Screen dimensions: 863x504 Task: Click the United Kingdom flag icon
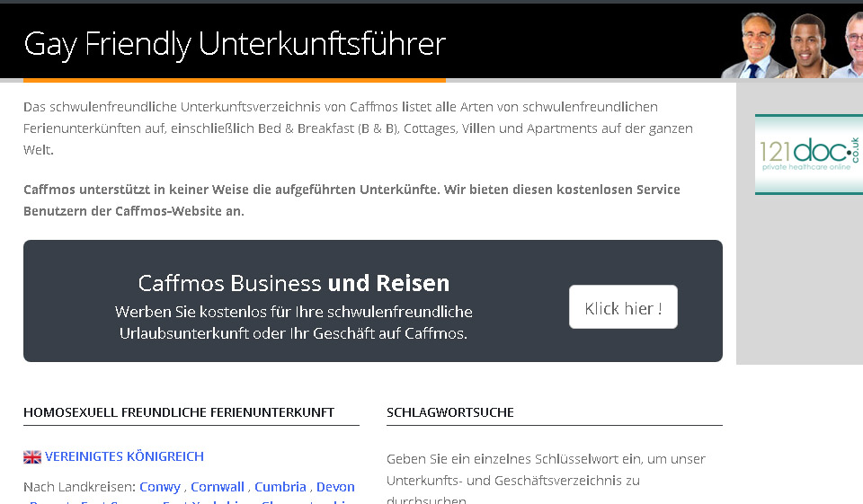pyautogui.click(x=32, y=456)
